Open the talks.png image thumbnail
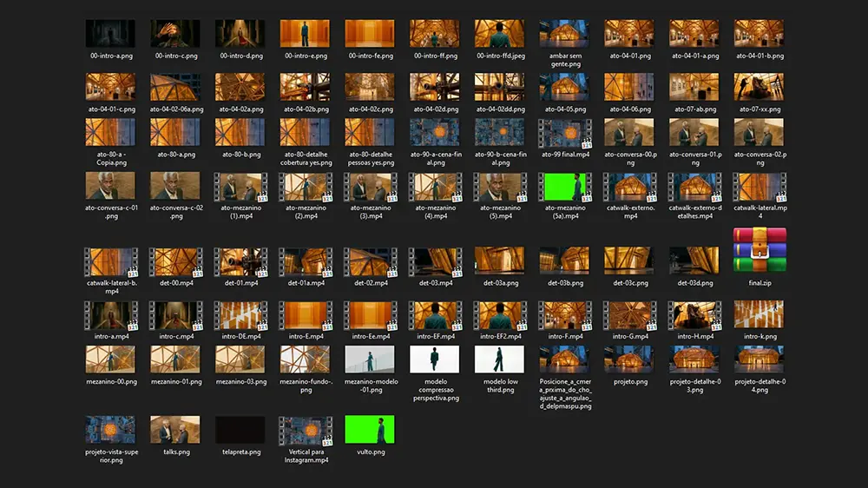This screenshot has width=868, height=488. pos(175,430)
